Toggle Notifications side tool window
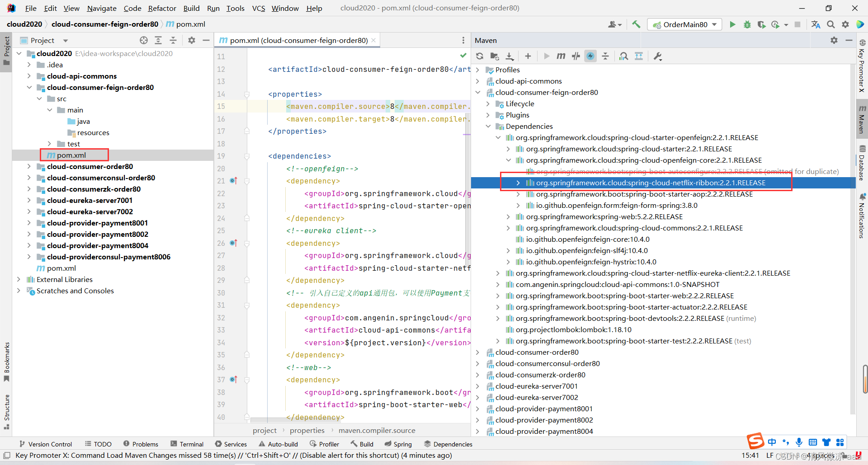 (862, 216)
